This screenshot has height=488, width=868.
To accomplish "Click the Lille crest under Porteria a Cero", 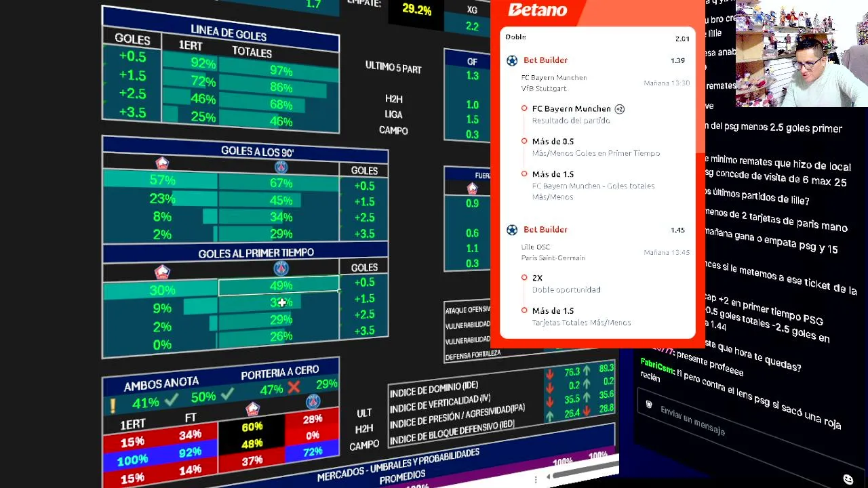I will 252,409.
